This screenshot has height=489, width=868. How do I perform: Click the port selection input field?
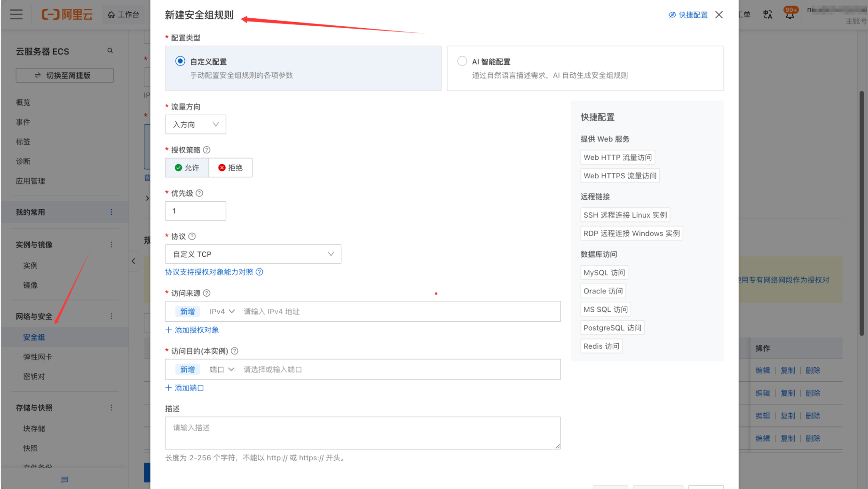tap(400, 370)
